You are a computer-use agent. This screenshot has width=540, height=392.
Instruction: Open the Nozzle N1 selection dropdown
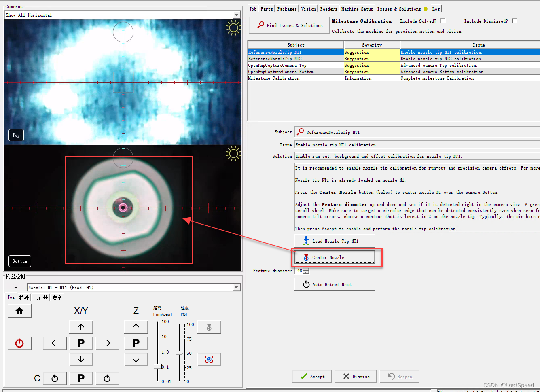click(x=237, y=288)
